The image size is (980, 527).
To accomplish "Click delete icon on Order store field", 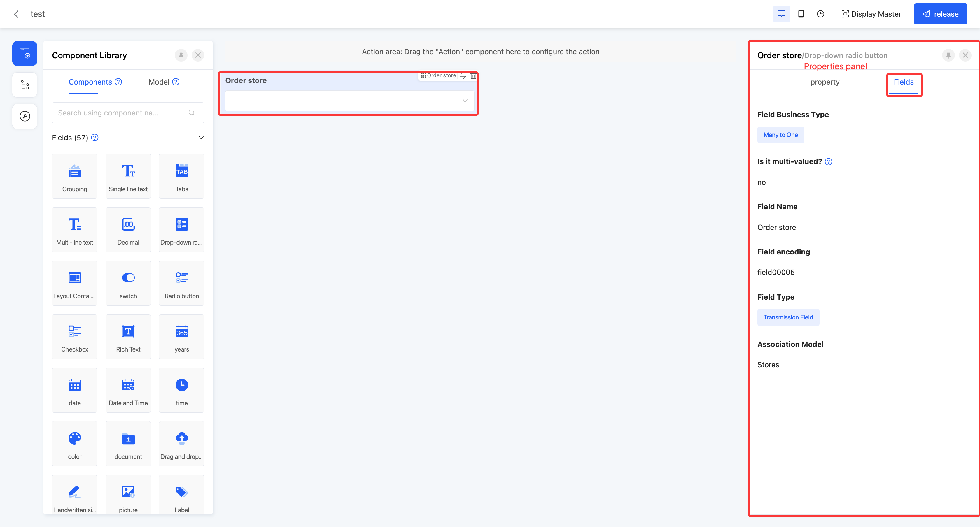I will (473, 76).
